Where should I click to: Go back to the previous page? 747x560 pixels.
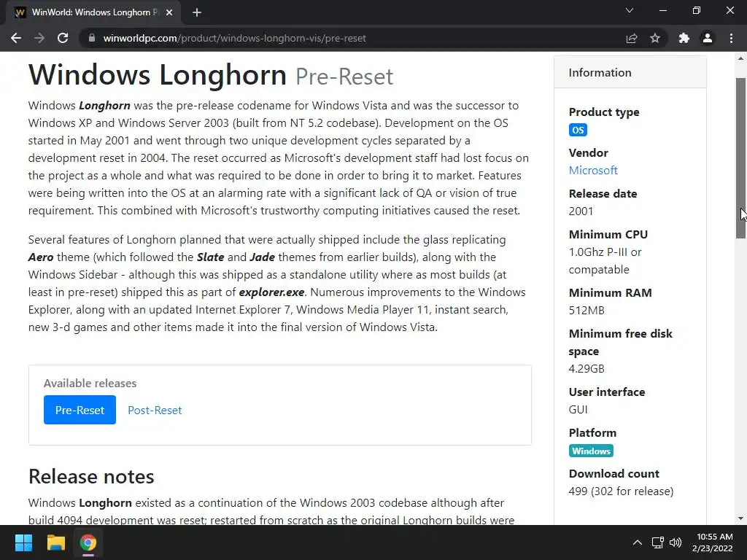tap(16, 38)
